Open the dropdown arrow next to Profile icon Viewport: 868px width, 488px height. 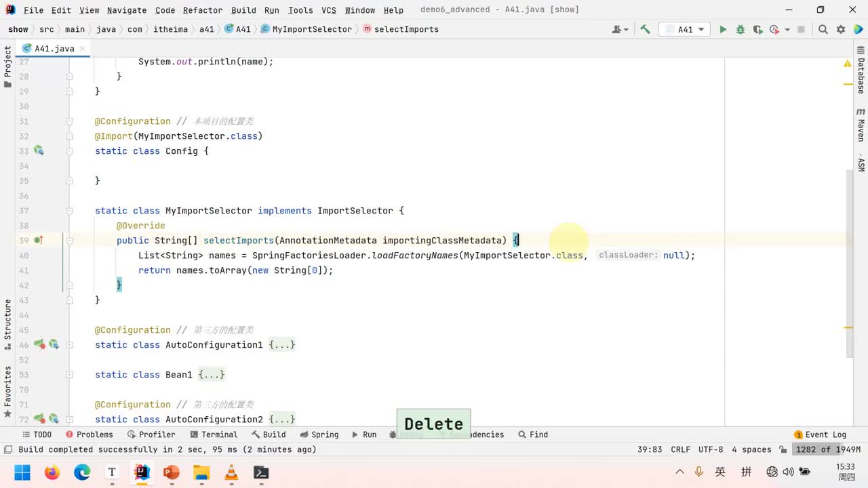[787, 29]
